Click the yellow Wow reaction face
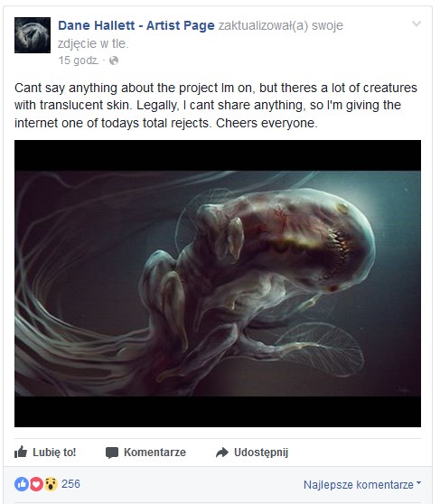The image size is (440, 504). [51, 484]
